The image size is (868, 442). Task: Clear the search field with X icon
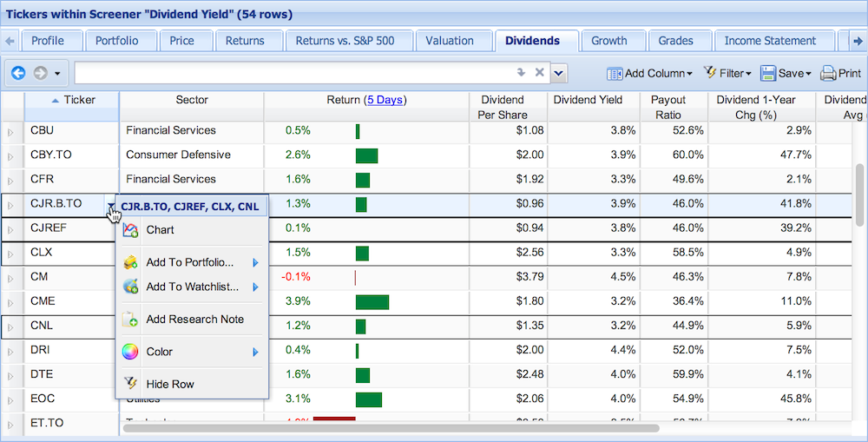click(x=539, y=73)
